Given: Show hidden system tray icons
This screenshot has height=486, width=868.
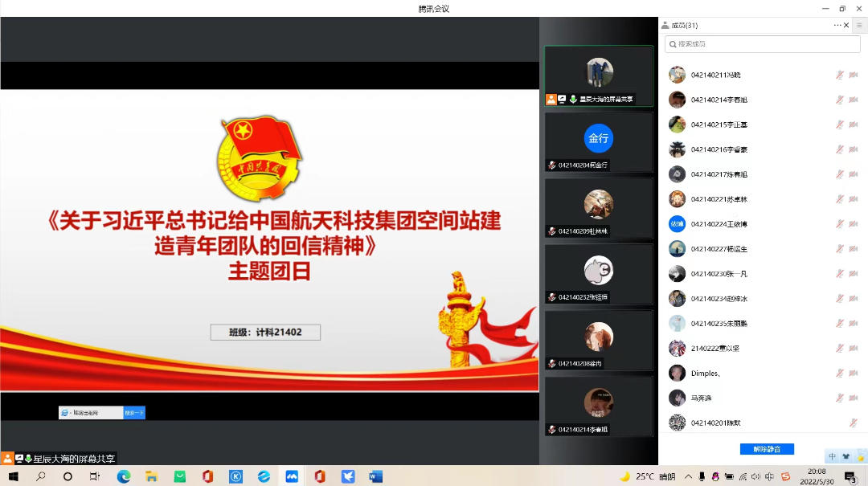Looking at the screenshot, I should click(x=688, y=476).
